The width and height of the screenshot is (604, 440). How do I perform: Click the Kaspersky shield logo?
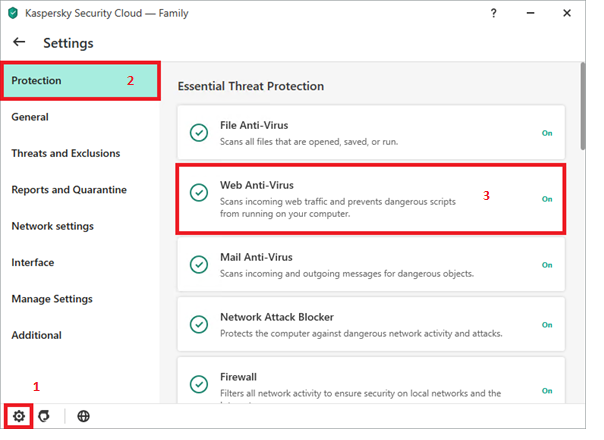13,13
